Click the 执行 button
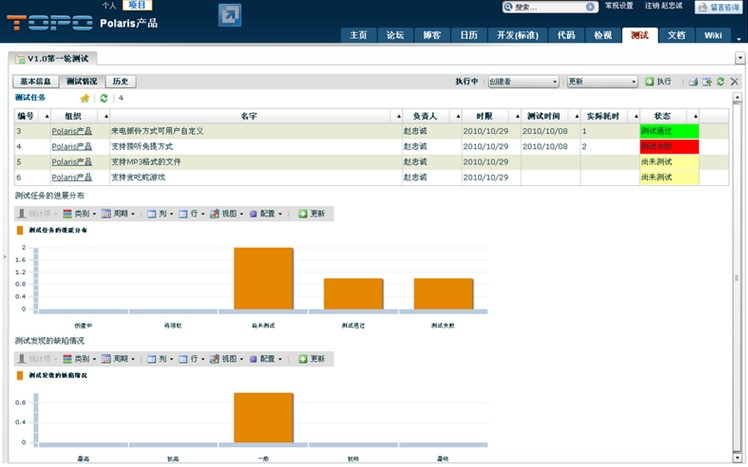Image resolution: width=748 pixels, height=467 pixels. pyautogui.click(x=658, y=81)
